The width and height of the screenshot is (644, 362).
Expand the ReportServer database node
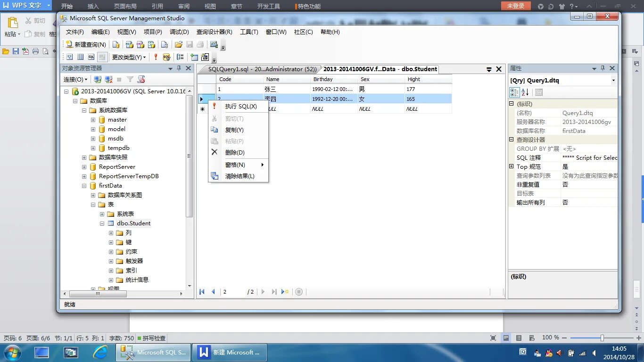tap(84, 167)
